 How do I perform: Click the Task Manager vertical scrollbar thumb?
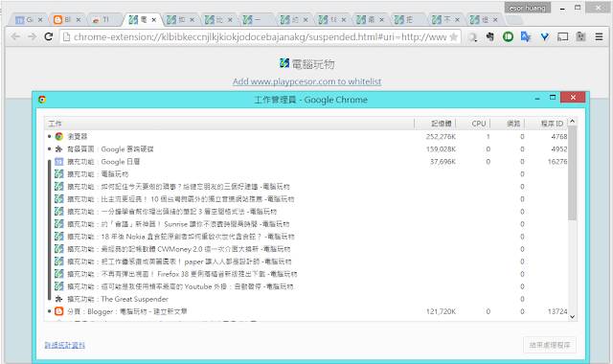[x=573, y=172]
